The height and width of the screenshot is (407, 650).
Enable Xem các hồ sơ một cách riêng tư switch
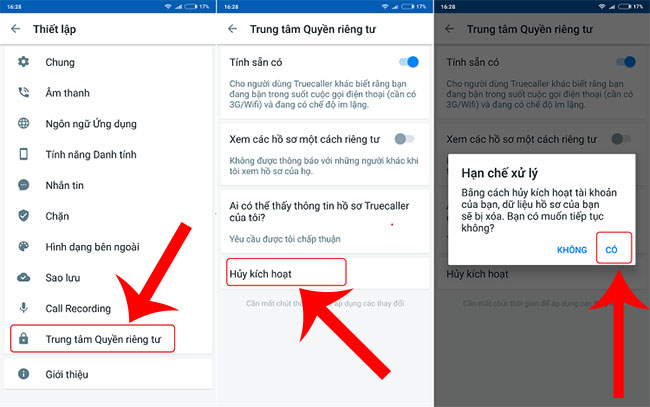pos(404,139)
